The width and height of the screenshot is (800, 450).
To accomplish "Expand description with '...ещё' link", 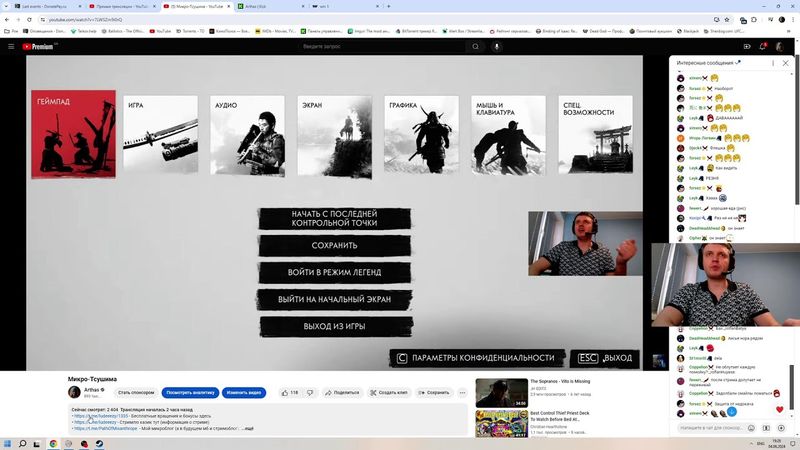I will (x=247, y=428).
